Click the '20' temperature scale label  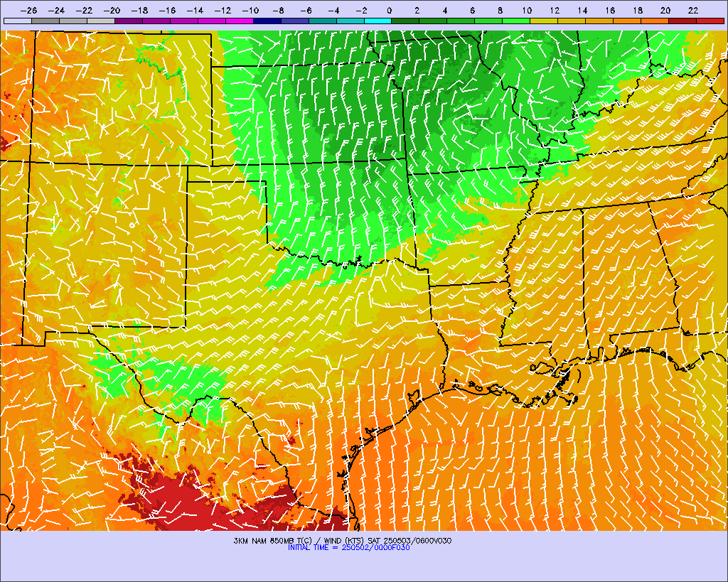click(x=665, y=10)
